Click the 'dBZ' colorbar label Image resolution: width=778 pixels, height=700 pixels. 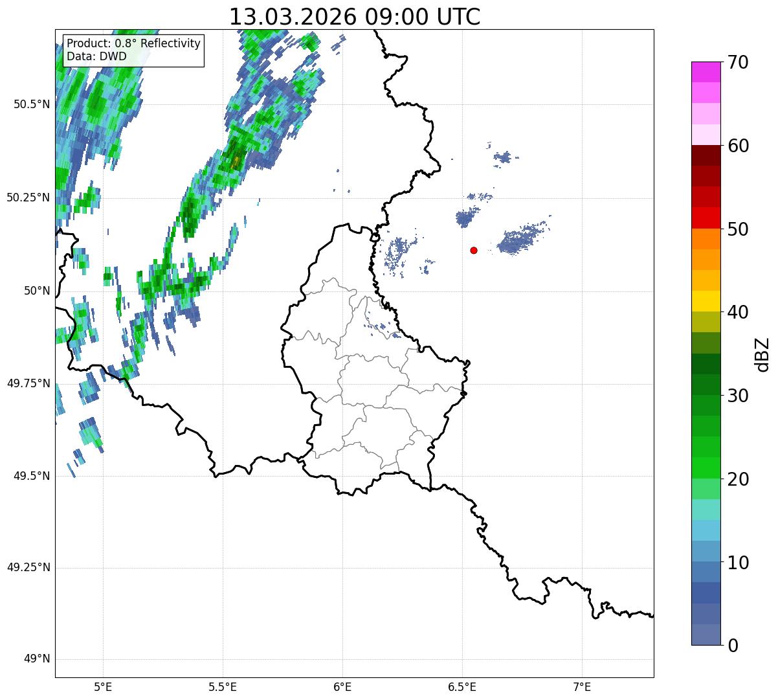[x=762, y=354]
